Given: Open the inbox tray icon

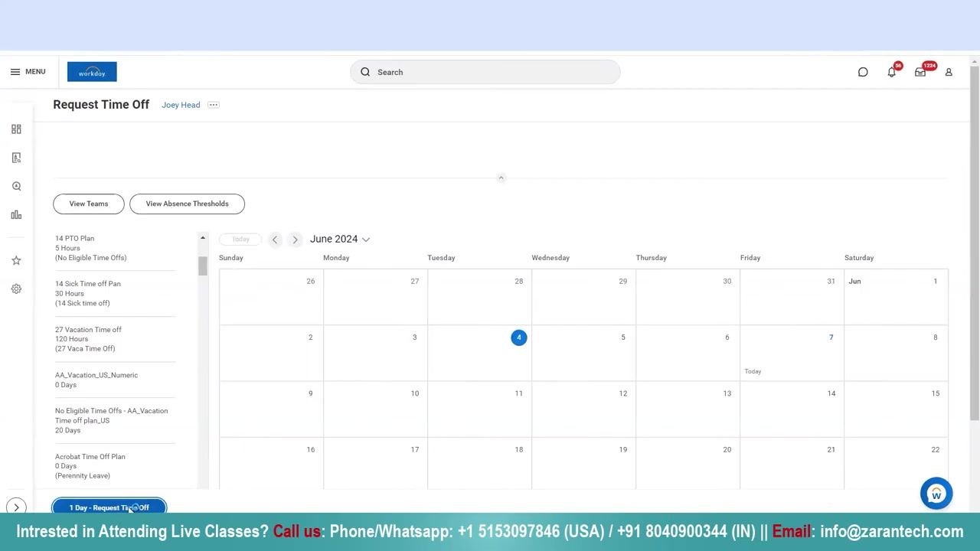Looking at the screenshot, I should pyautogui.click(x=920, y=72).
